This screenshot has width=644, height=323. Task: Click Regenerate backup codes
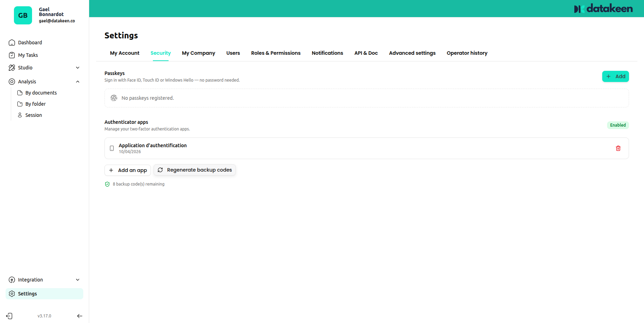click(194, 170)
